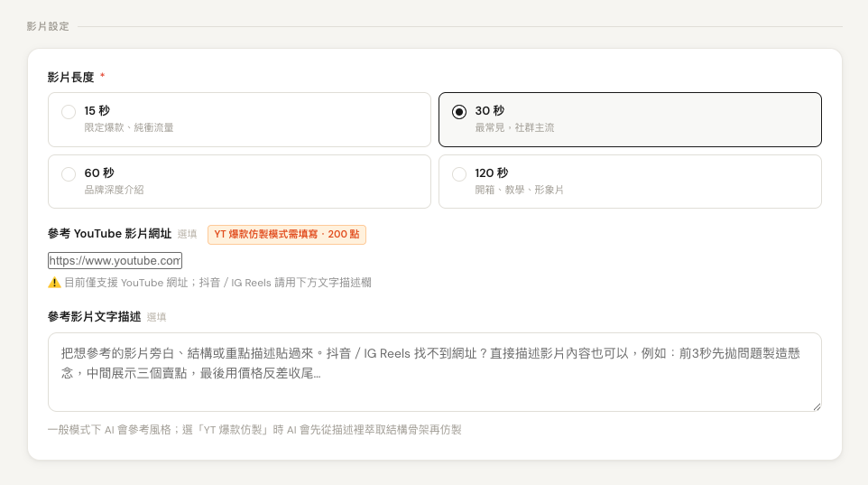Click the 一般模式下 AI 會參考風格 hint text
Viewport: 868px width, 485px height.
(x=254, y=430)
